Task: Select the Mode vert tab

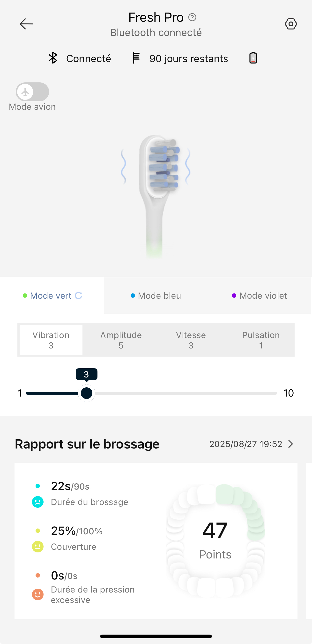Action: coord(51,296)
